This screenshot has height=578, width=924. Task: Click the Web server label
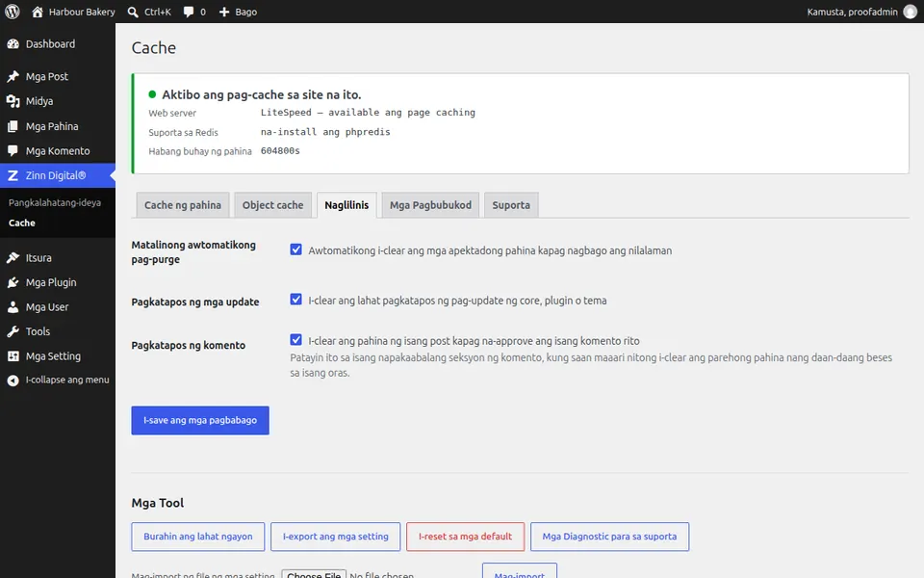point(172,113)
